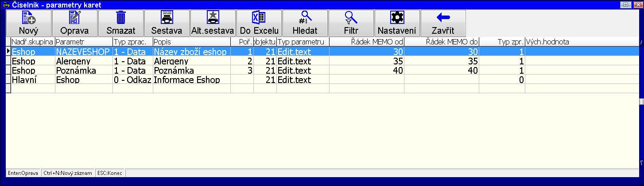Click the scrollbar down arrow
This screenshot has width=644, height=186.
(x=641, y=163)
